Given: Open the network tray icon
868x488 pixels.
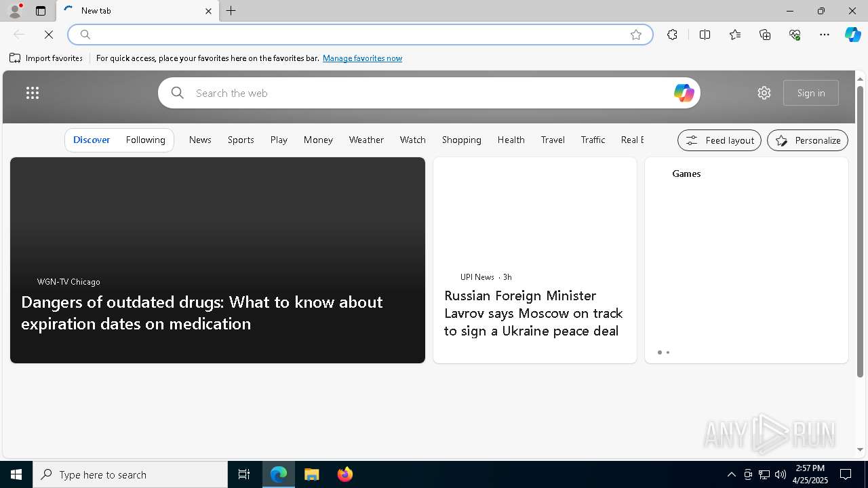Looking at the screenshot, I should [764, 474].
